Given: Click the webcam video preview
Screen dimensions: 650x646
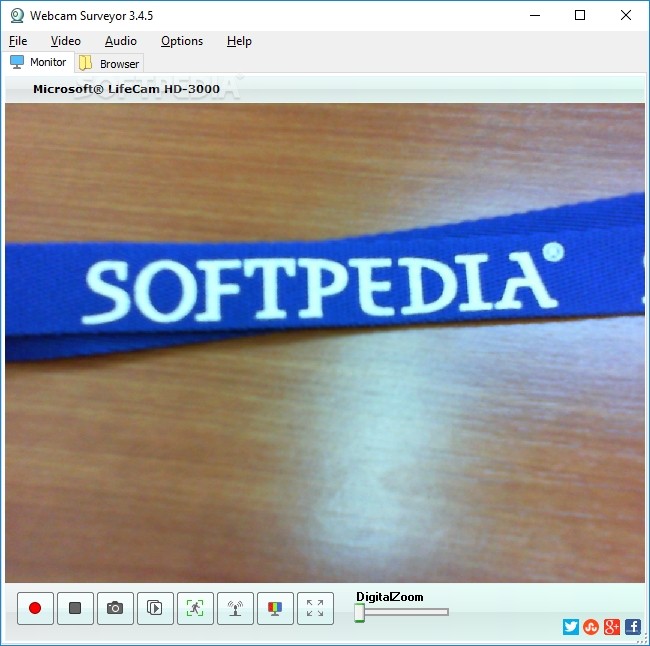Looking at the screenshot, I should pos(325,342).
